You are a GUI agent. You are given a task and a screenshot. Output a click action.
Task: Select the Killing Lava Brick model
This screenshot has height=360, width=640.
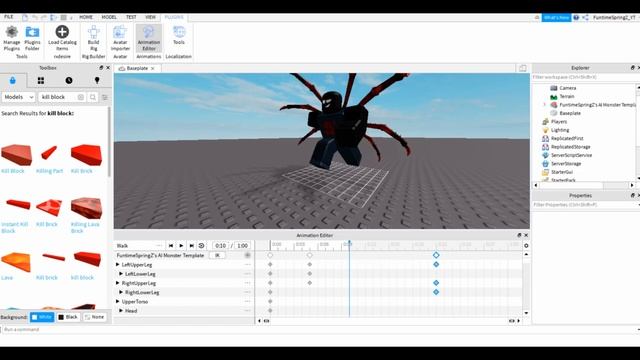click(86, 215)
